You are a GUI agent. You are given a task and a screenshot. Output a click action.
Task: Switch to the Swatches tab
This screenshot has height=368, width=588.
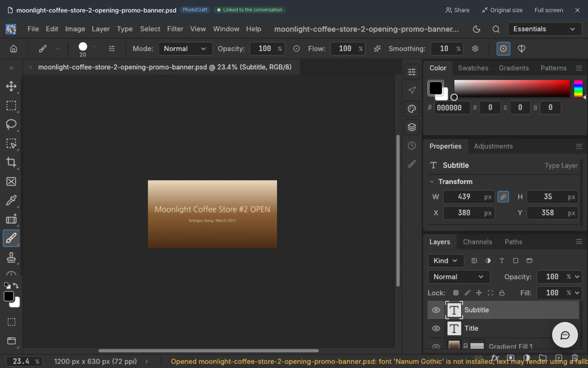tap(473, 68)
